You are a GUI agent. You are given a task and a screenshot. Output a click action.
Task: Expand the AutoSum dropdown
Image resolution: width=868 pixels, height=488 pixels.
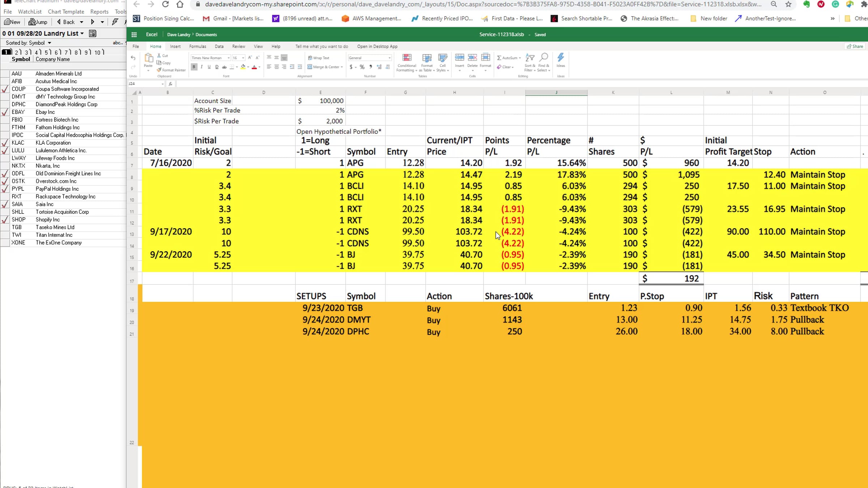click(x=520, y=58)
